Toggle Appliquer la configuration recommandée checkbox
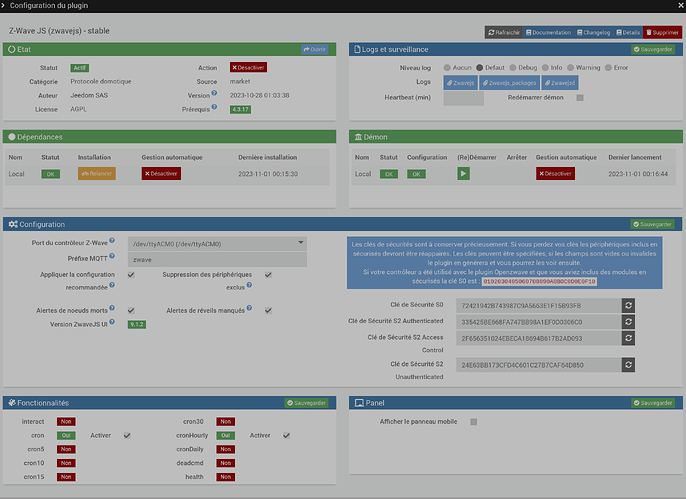 coord(131,275)
